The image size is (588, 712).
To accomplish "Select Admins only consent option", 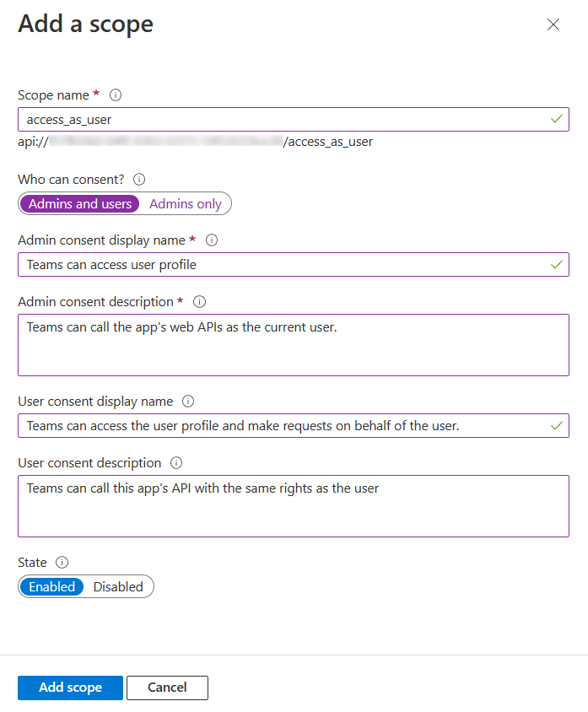I will [185, 203].
